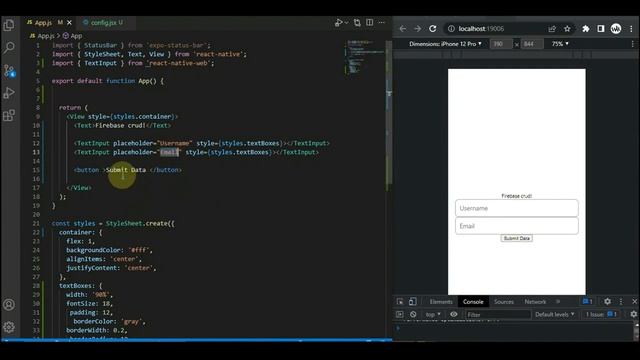640x360 pixels.
Task: Click the console Filter box
Action: tap(498, 314)
